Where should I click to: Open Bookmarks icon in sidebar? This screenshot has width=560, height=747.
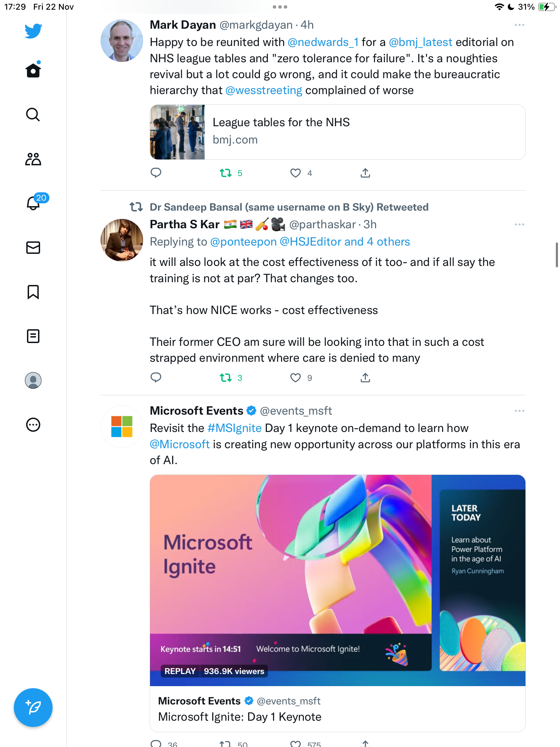click(33, 292)
